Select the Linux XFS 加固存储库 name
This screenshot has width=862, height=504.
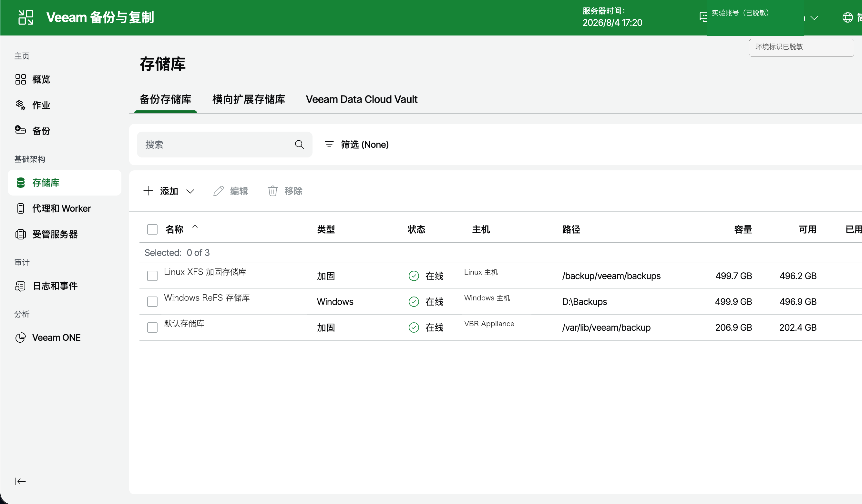click(x=205, y=272)
